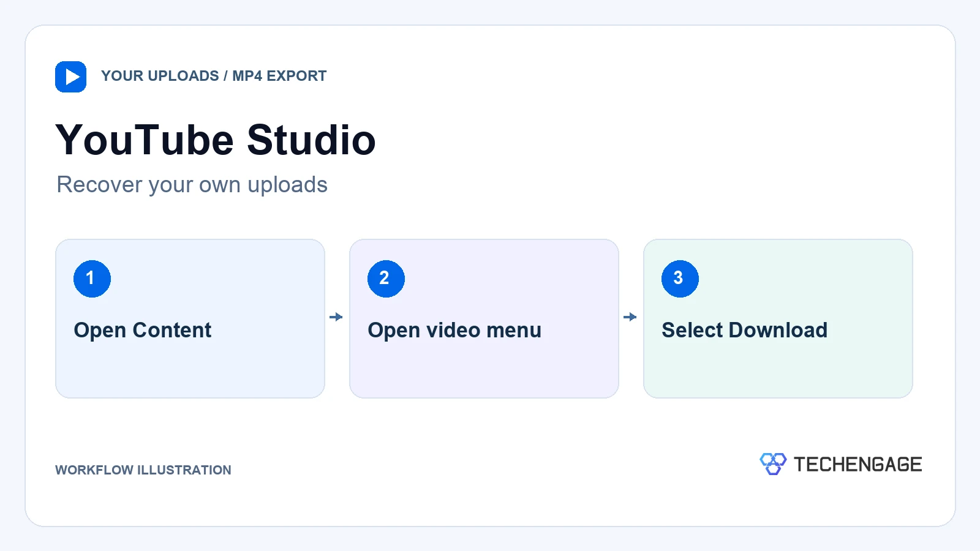The width and height of the screenshot is (980, 551).
Task: Select the 'Select Download' step card
Action: click(778, 318)
